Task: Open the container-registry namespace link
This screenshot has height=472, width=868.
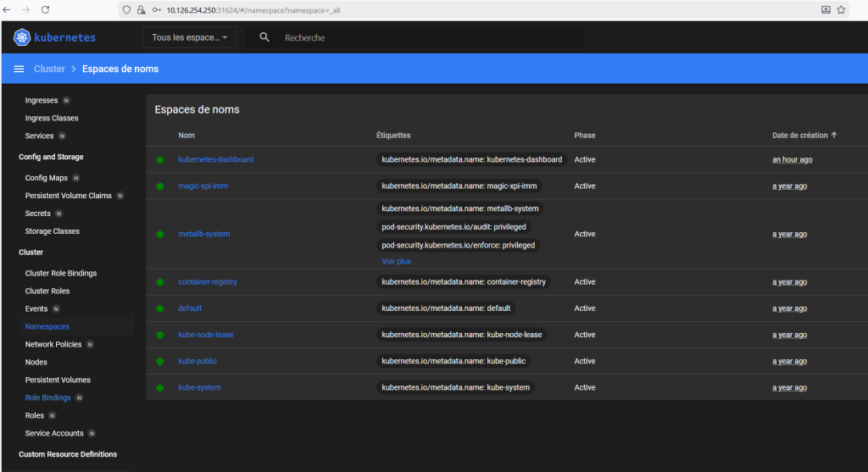Action: point(207,281)
